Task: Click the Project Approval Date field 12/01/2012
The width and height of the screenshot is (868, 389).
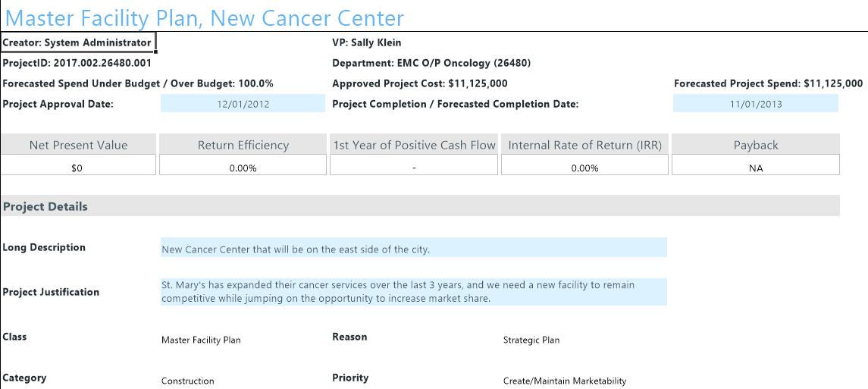Action: coord(243,104)
